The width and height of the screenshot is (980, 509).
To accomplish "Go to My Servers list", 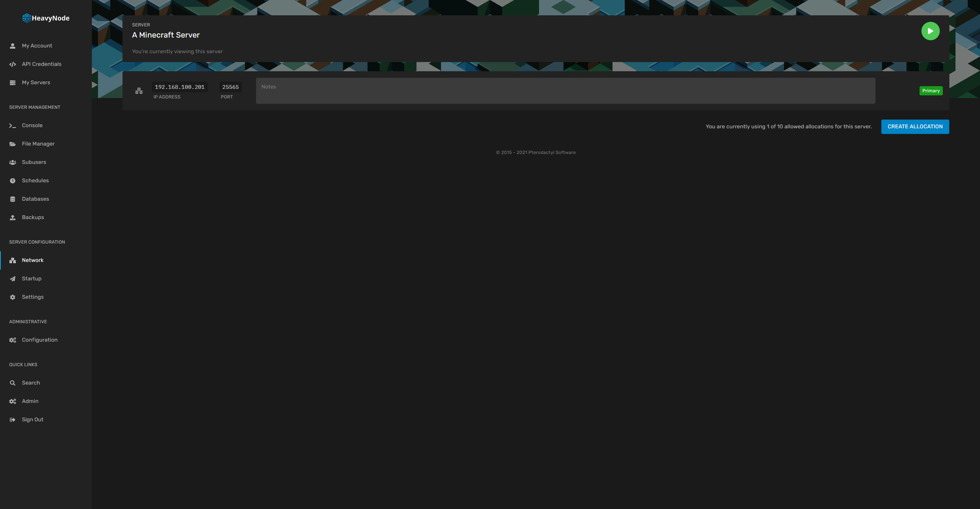I will [x=36, y=82].
